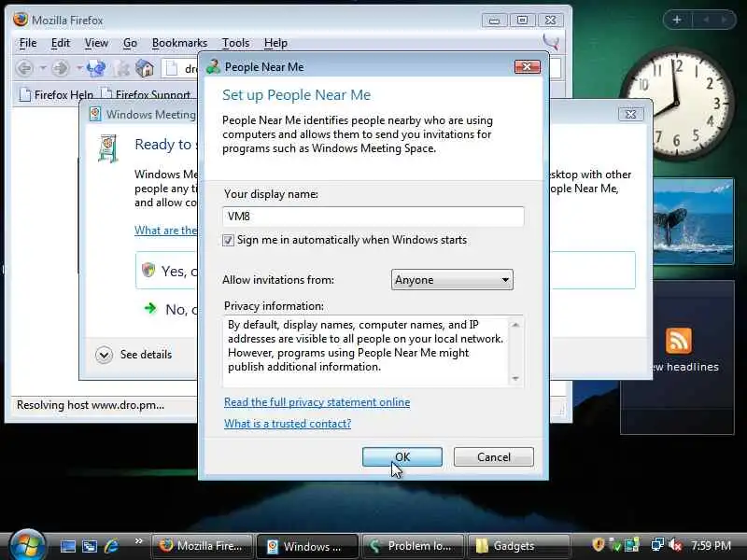
Task: Click the Firefox Forward arrow button
Action: click(x=60, y=68)
